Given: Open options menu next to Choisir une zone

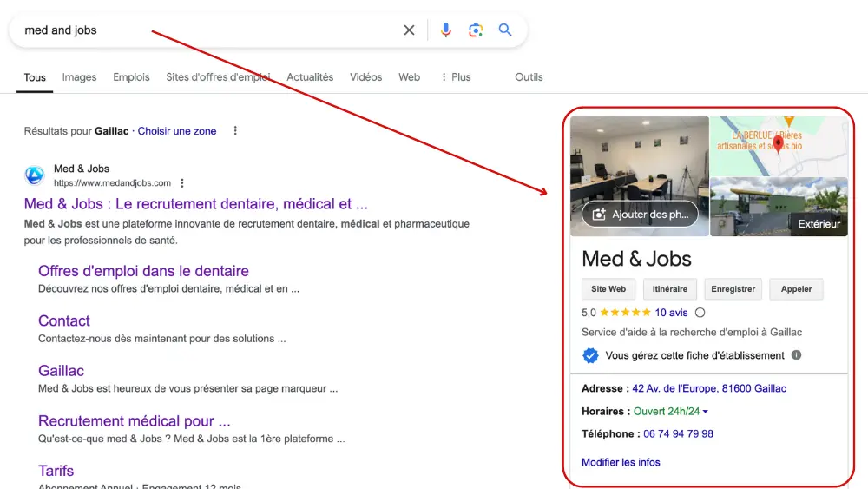Looking at the screenshot, I should coord(235,130).
